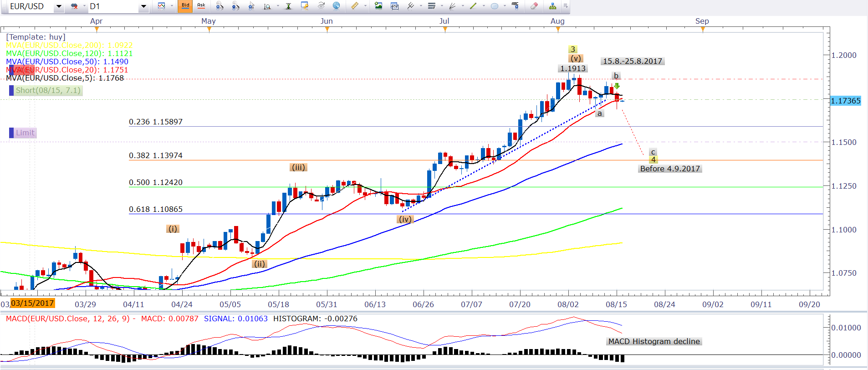The image size is (868, 370).
Task: Open the D1 timeframe dropdown
Action: (x=143, y=6)
